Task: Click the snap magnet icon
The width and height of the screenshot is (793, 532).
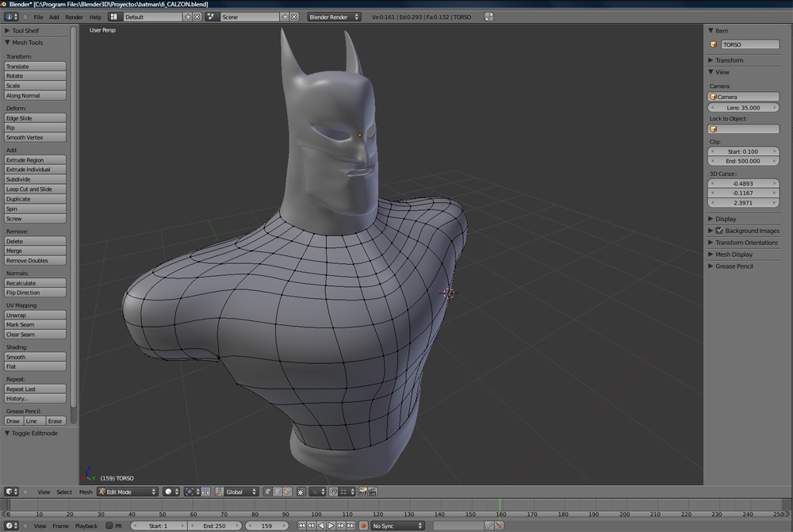Action: [x=333, y=492]
